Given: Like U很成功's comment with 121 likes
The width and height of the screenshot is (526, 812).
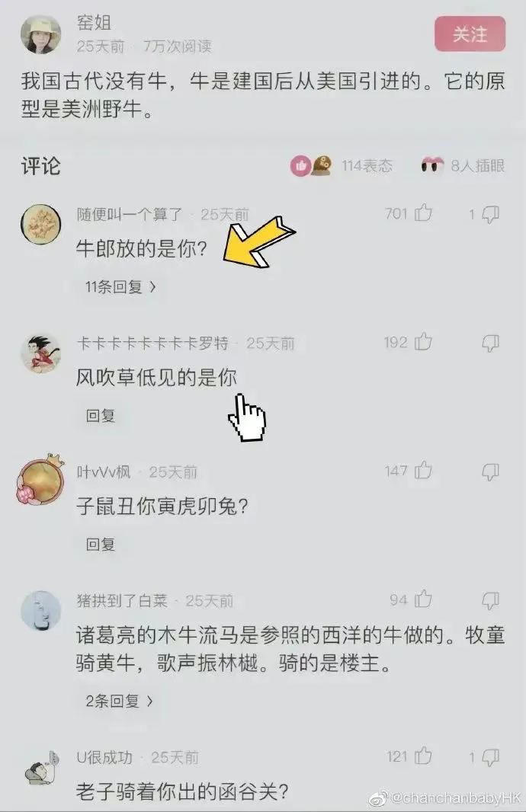Looking at the screenshot, I should [x=423, y=756].
